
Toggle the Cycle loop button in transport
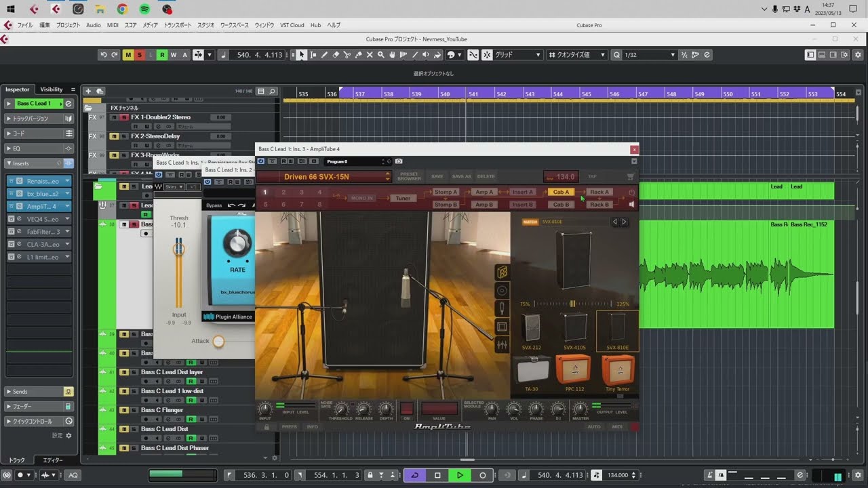[415, 475]
